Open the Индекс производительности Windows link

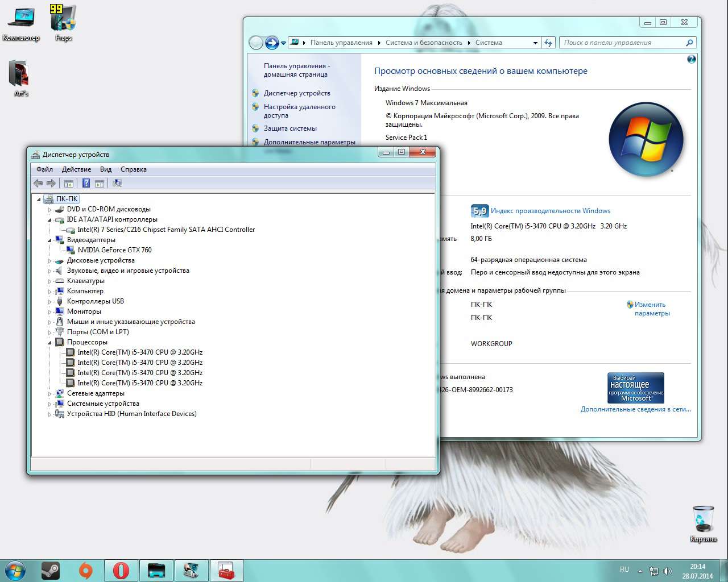[x=550, y=211]
